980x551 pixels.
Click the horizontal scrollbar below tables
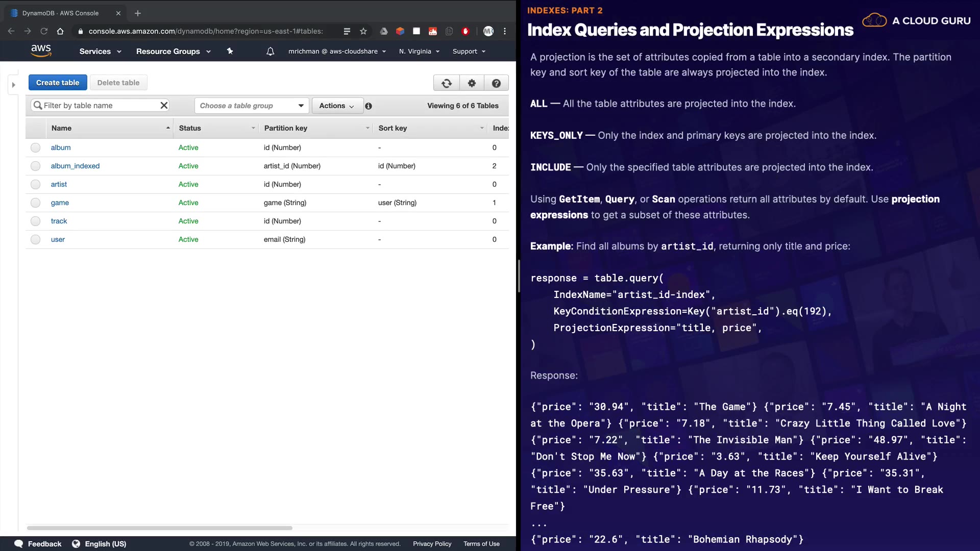click(x=159, y=528)
